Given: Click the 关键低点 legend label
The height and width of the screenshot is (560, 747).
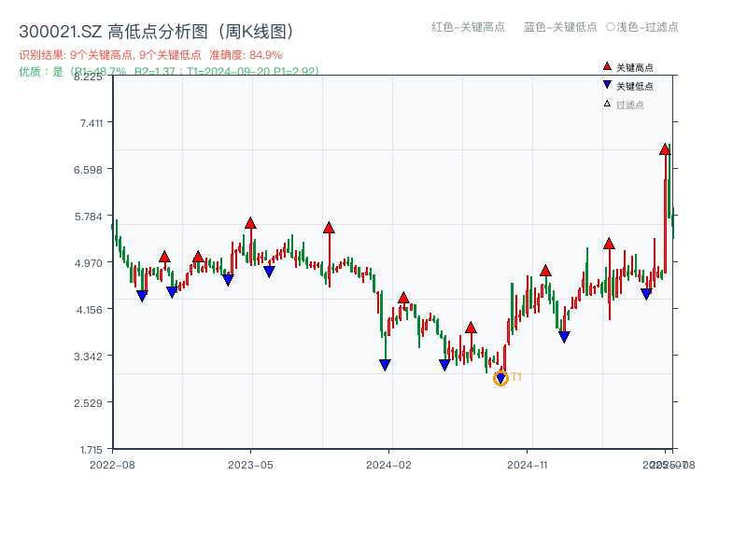Looking at the screenshot, I should [x=635, y=86].
